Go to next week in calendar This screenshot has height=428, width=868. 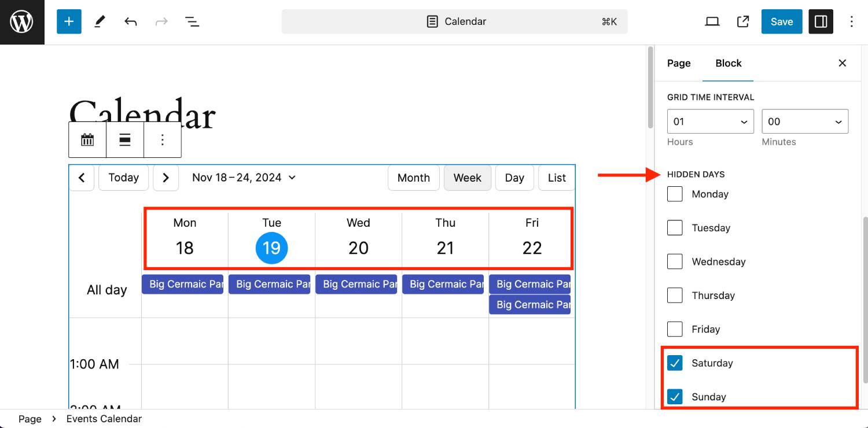(x=165, y=178)
